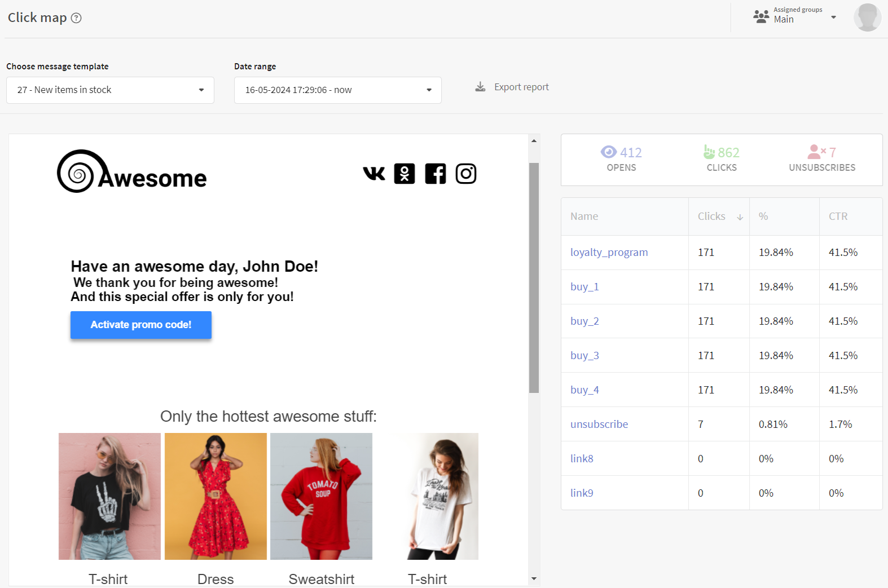Click the "Have an awesome day, John Doe!" heading
This screenshot has height=588, width=888.
pos(194,266)
